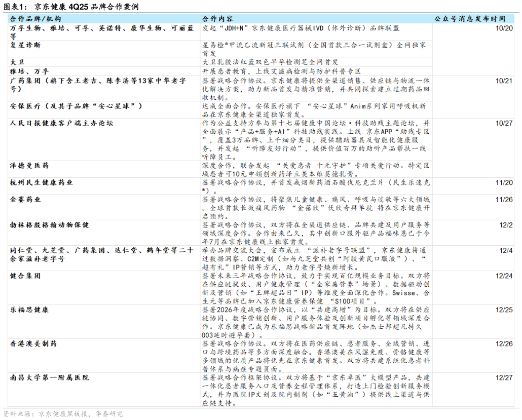Select the 杭州民生健康药业 brand cell

point(42,182)
